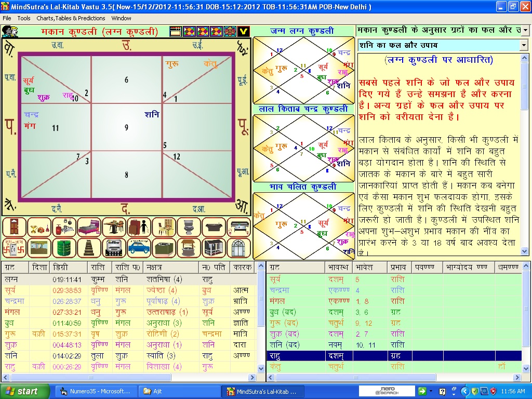
Task: Open the शनि का फल और उपाय dropdown
Action: coord(524,45)
